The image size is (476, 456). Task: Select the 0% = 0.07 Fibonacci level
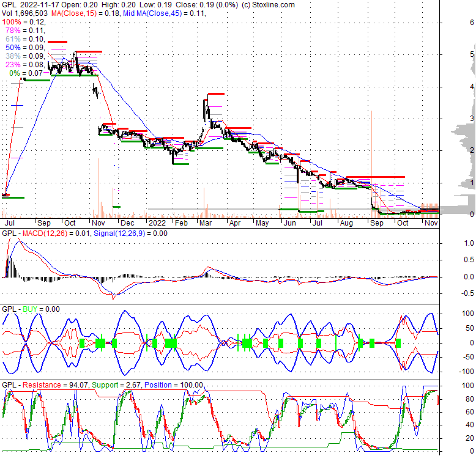click(x=27, y=73)
